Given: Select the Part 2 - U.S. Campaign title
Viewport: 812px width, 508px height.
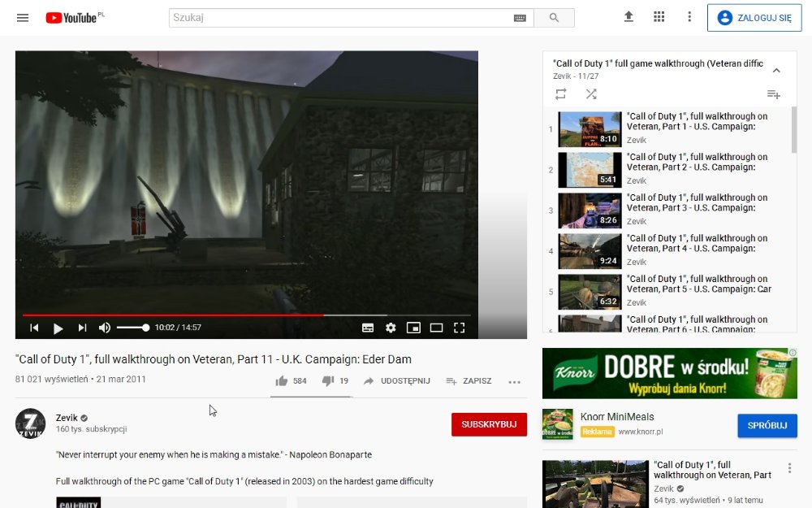Looking at the screenshot, I should tap(697, 162).
